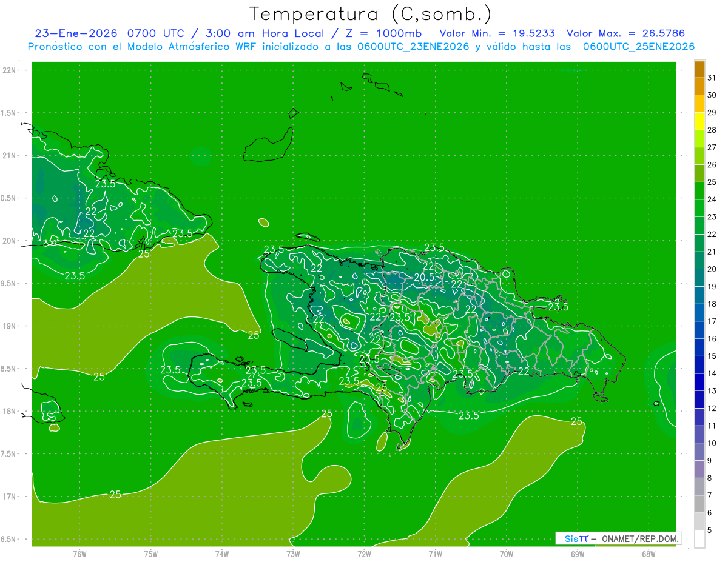Screen dimensions: 728x562
Task: Click the legend swatch between 25 and 26
Action: click(x=700, y=173)
